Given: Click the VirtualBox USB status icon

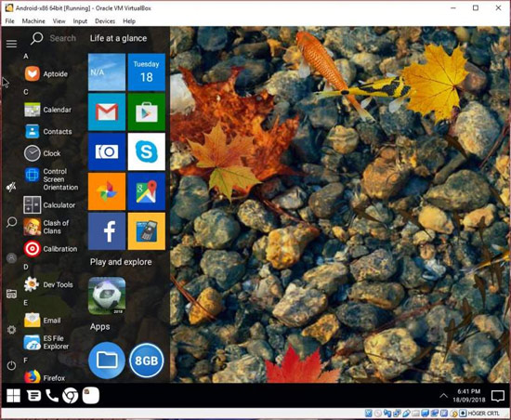Looking at the screenshot, I should (x=406, y=413).
